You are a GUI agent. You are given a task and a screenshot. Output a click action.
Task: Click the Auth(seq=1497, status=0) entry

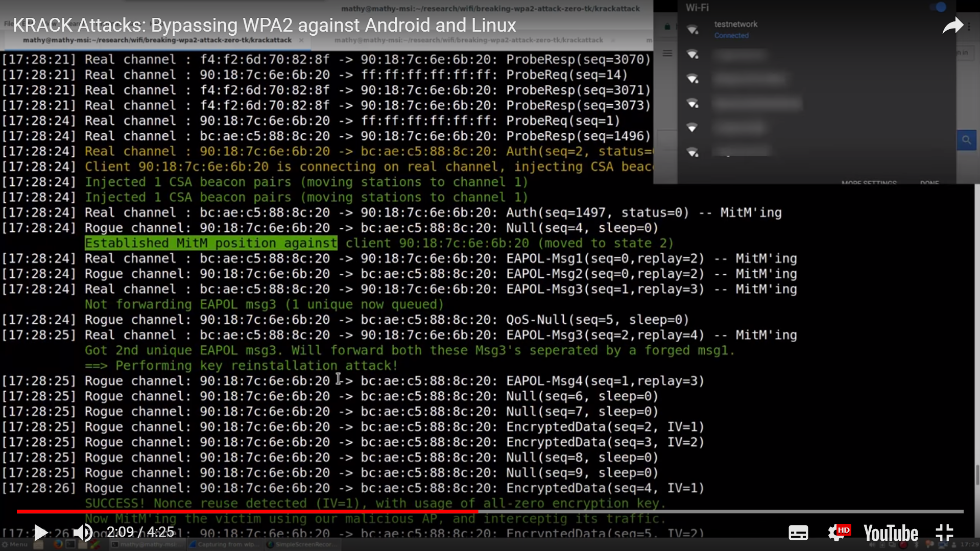pyautogui.click(x=597, y=212)
